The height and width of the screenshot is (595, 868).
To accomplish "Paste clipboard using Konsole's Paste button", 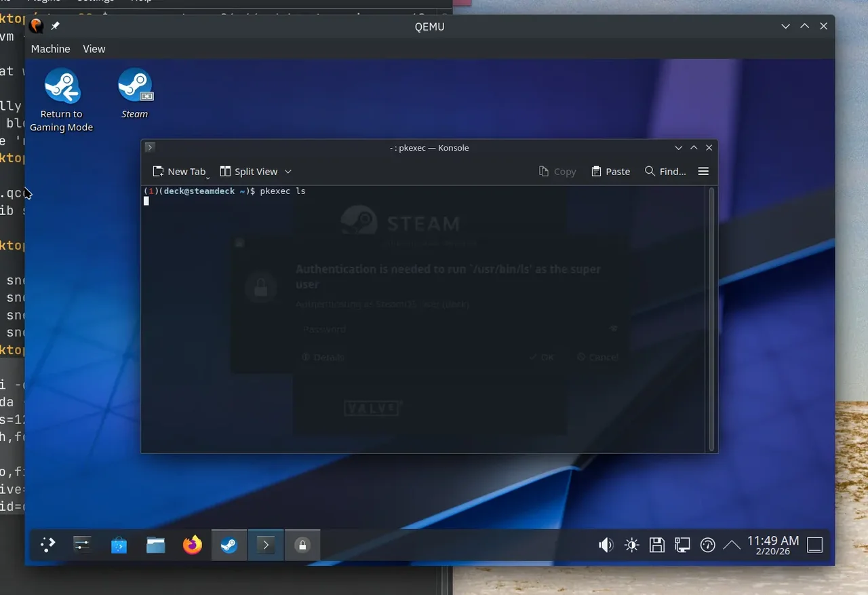I will (x=610, y=172).
